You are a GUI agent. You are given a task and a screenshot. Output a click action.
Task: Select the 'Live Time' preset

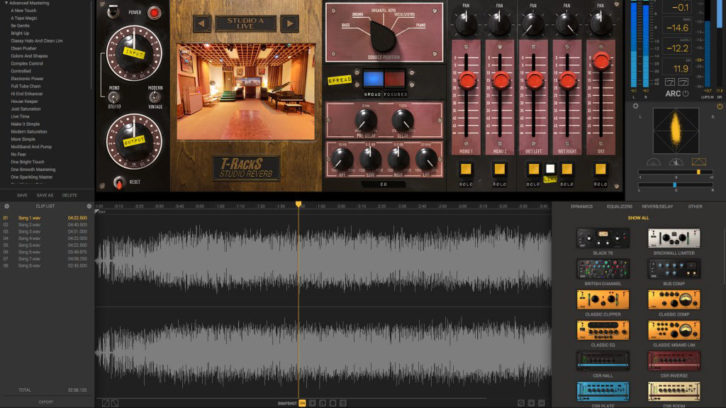point(20,117)
